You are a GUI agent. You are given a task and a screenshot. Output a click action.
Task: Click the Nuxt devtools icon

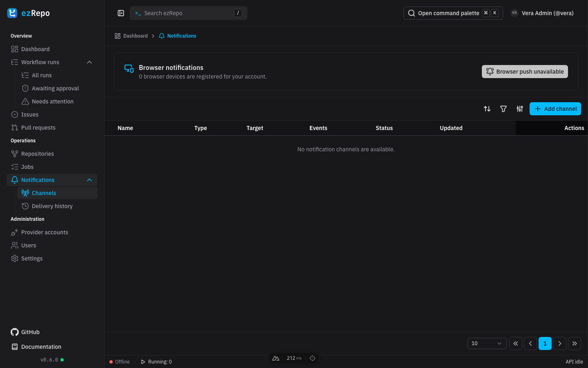coord(276,358)
